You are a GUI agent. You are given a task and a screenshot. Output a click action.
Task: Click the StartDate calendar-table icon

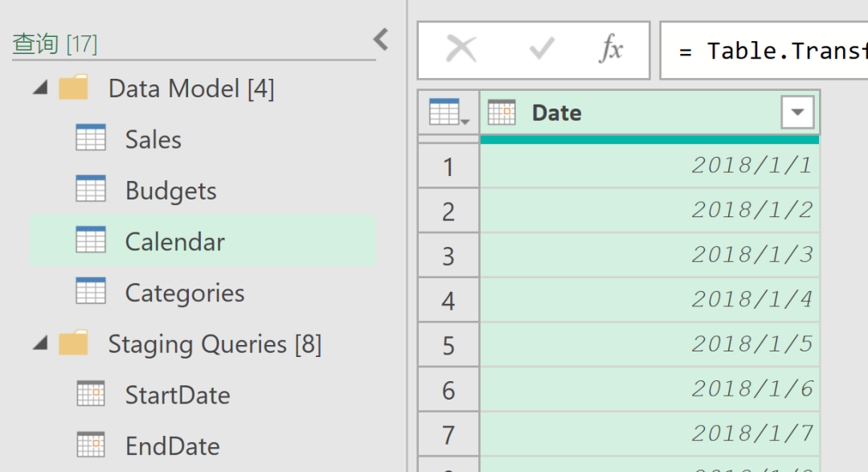91,394
